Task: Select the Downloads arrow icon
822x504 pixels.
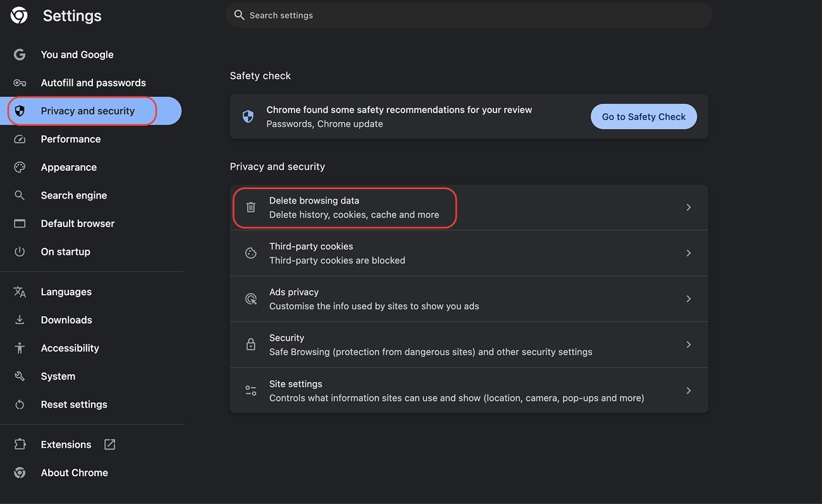Action: click(20, 319)
